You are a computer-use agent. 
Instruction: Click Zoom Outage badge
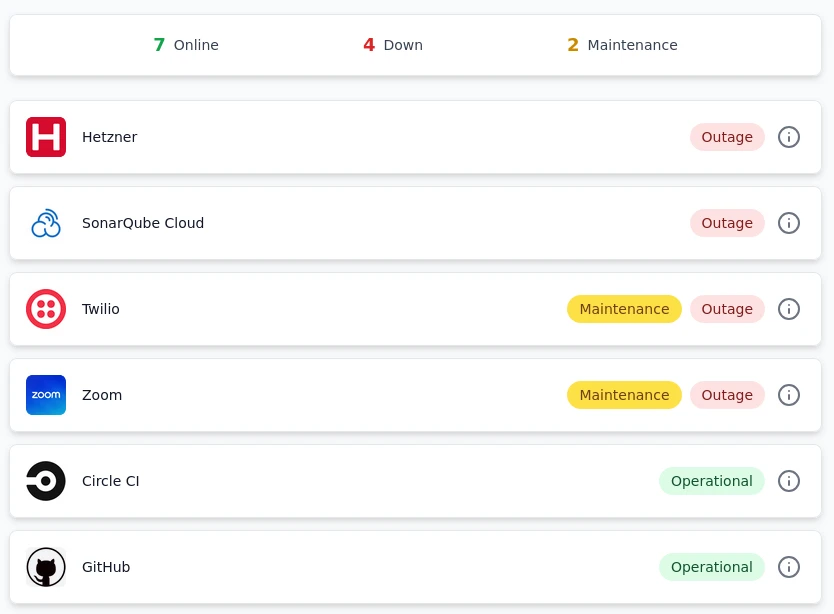point(727,395)
